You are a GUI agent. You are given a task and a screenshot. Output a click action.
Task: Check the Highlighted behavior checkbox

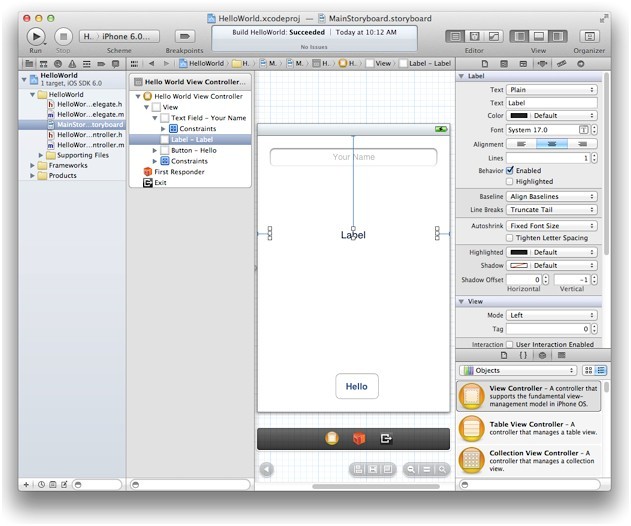coord(510,182)
